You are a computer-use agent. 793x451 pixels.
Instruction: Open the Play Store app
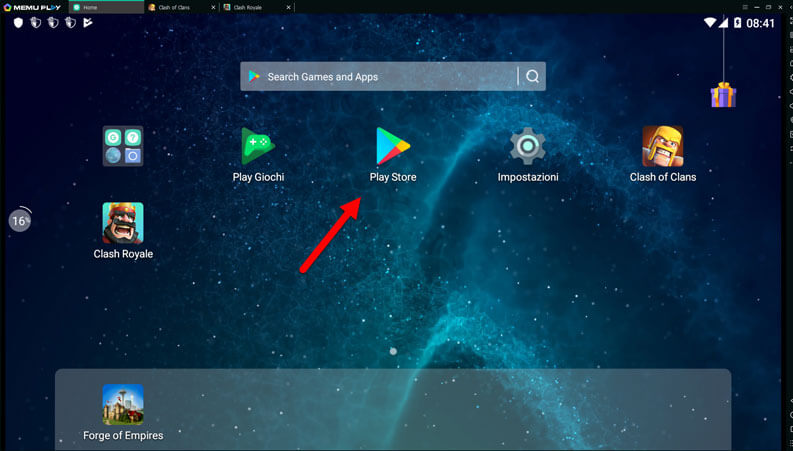393,146
